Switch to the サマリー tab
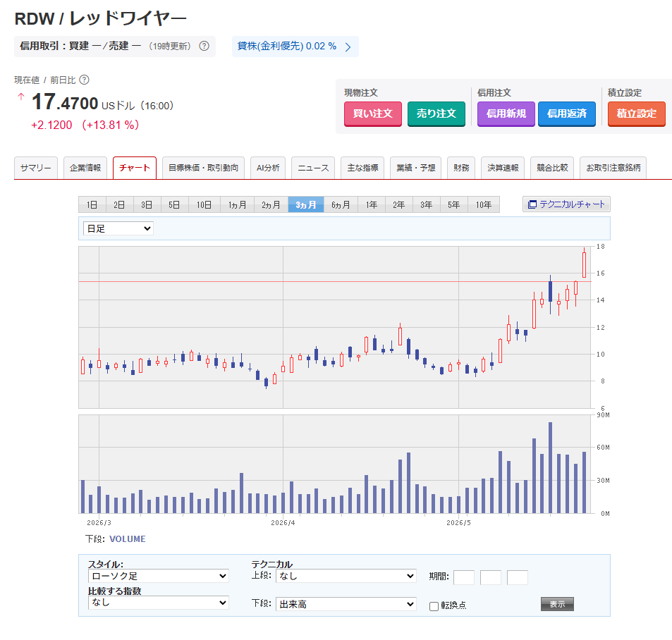This screenshot has height=640, width=672. (35, 168)
